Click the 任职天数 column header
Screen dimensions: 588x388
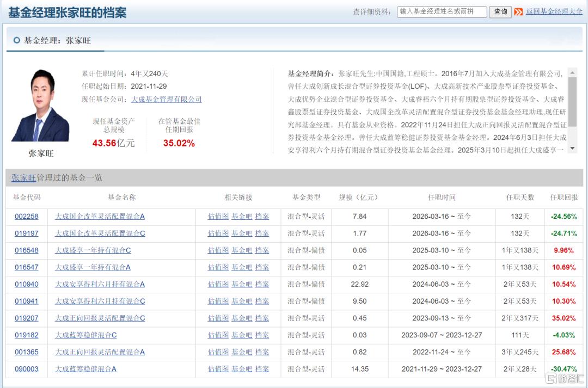tap(520, 198)
